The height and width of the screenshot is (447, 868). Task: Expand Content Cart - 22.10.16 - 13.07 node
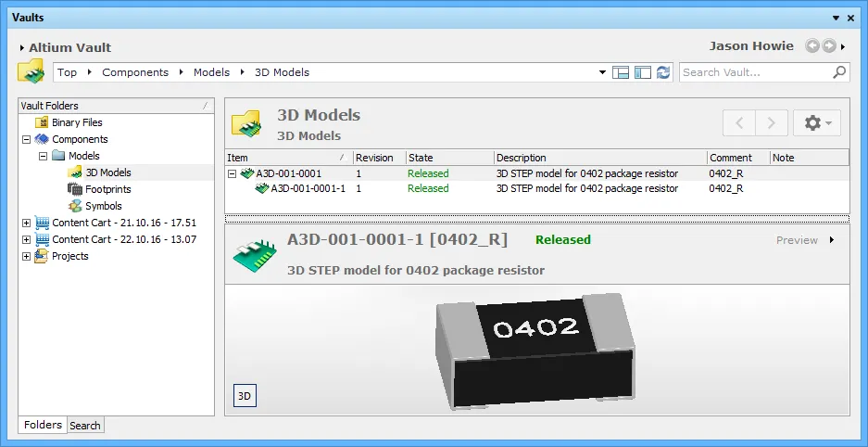(x=26, y=240)
